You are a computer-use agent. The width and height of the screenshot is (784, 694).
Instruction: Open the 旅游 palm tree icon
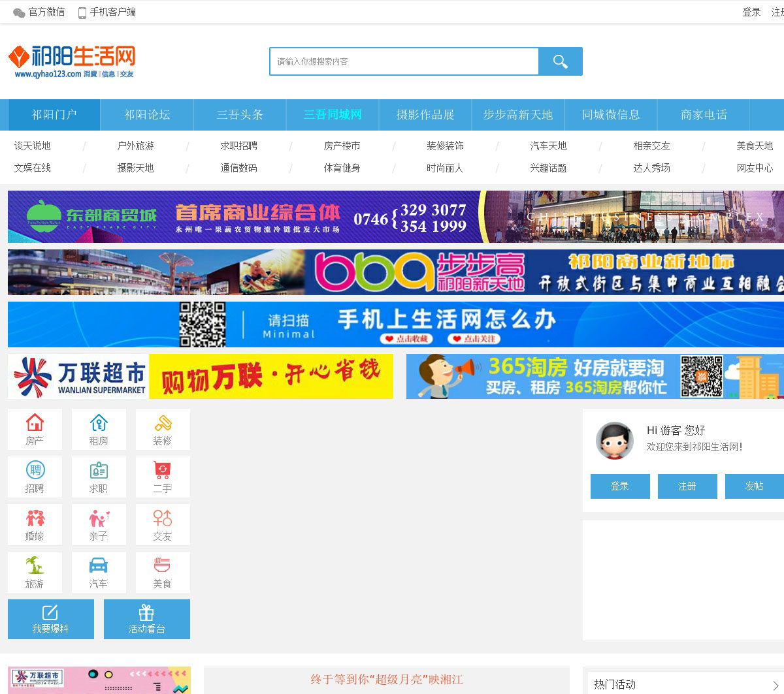[35, 572]
